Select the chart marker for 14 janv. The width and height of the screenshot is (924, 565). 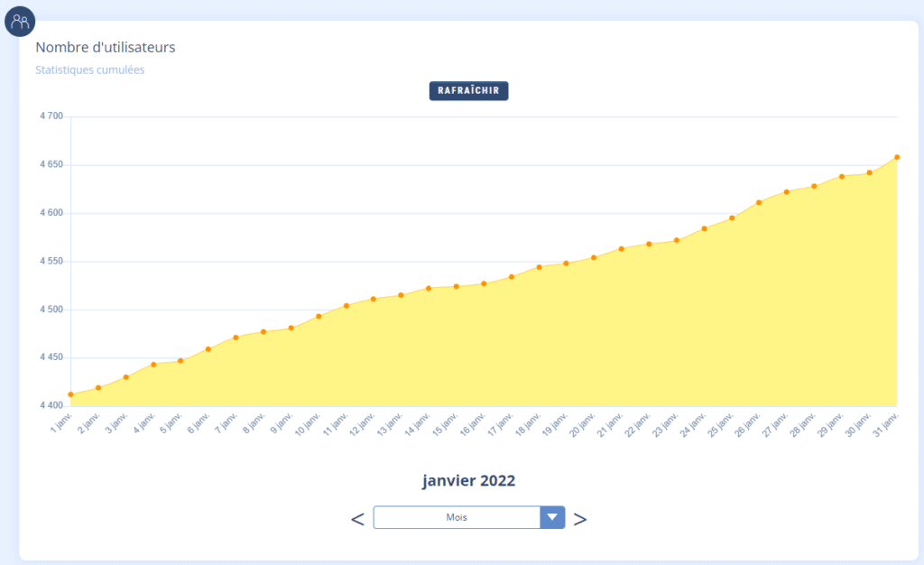point(429,289)
